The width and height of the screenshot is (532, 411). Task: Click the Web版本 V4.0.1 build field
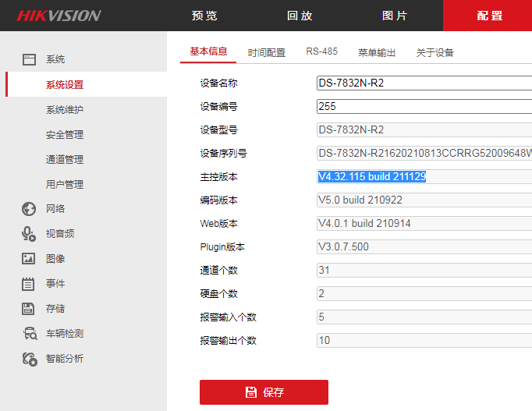(424, 224)
